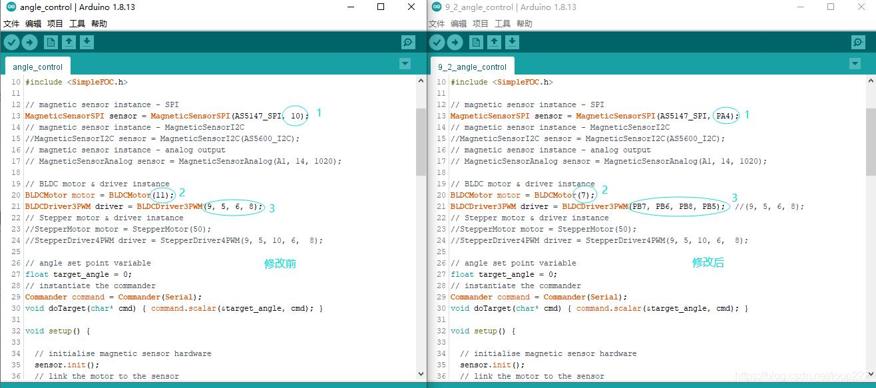Select the angle_control sketch tab
The image size is (876, 388).
[x=37, y=67]
